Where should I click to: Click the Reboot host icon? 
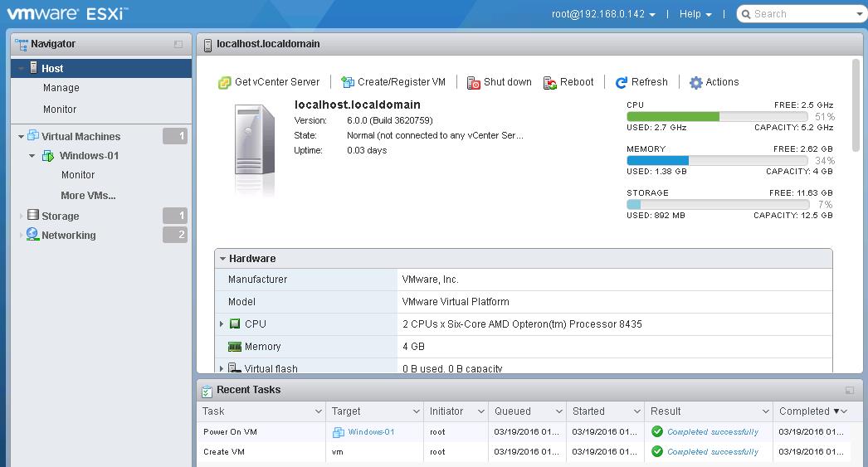(550, 83)
